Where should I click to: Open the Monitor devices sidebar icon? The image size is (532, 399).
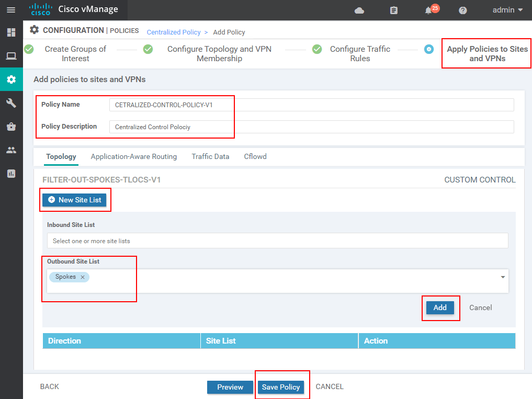tap(11, 56)
